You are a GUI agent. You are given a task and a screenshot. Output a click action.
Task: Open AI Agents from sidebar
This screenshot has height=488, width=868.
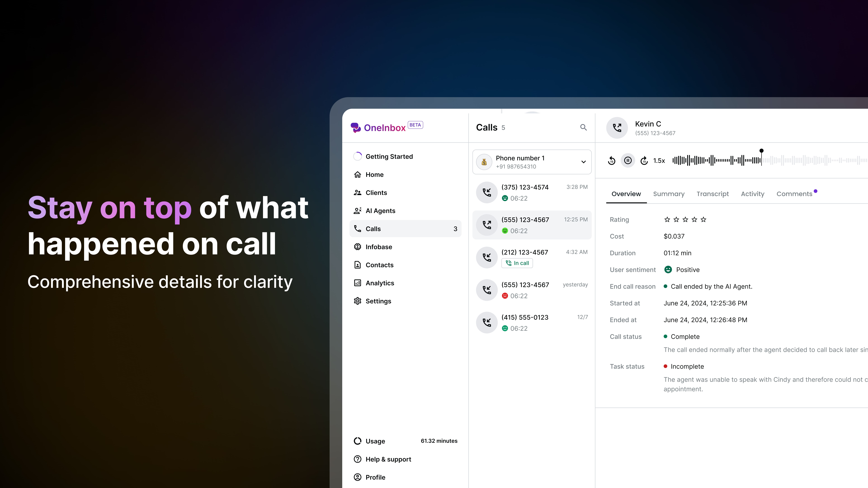[x=380, y=211]
